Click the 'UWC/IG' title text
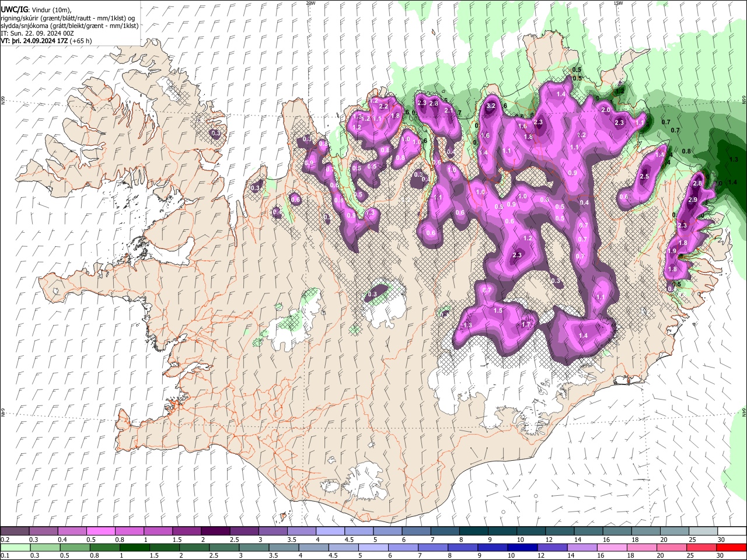 14,9
